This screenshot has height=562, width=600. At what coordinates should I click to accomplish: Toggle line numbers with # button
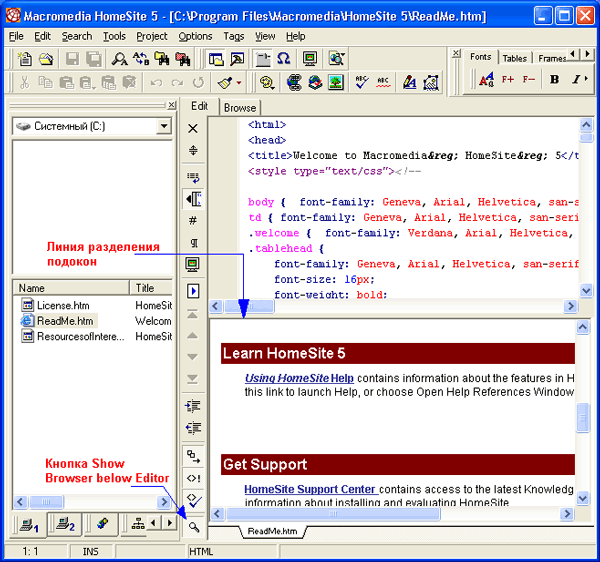tap(193, 220)
